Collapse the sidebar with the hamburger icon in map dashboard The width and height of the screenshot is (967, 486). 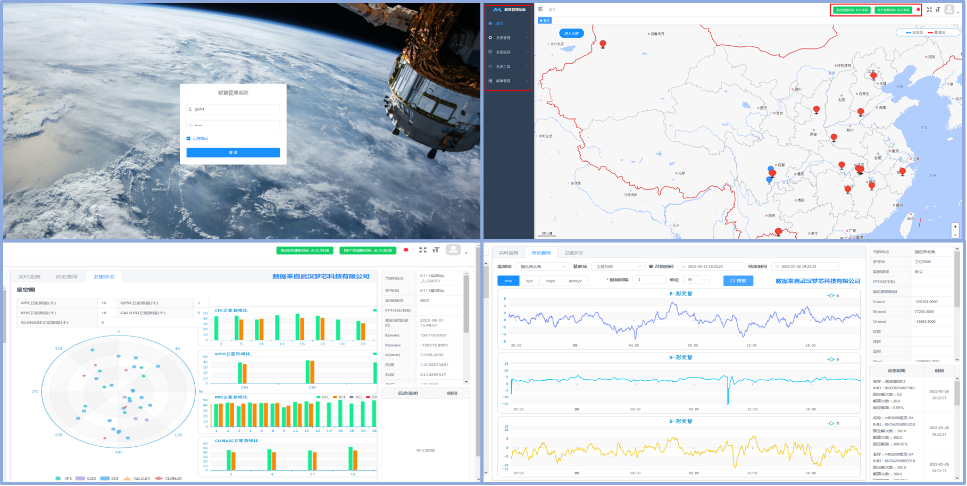541,9
